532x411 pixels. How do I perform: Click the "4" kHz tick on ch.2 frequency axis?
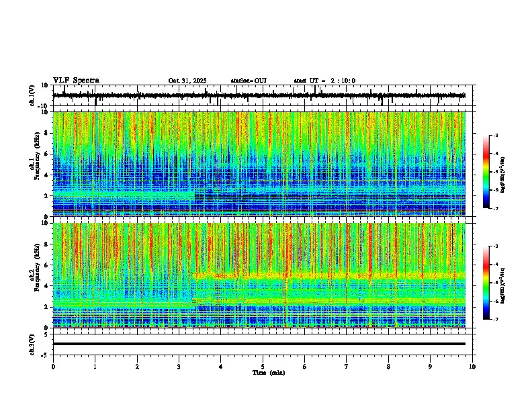pos(47,286)
